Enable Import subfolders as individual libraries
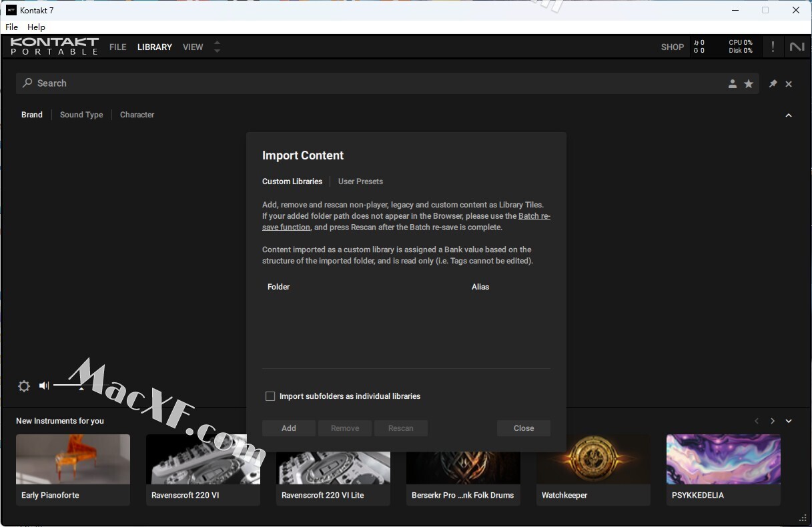The width and height of the screenshot is (812, 527). click(x=270, y=396)
